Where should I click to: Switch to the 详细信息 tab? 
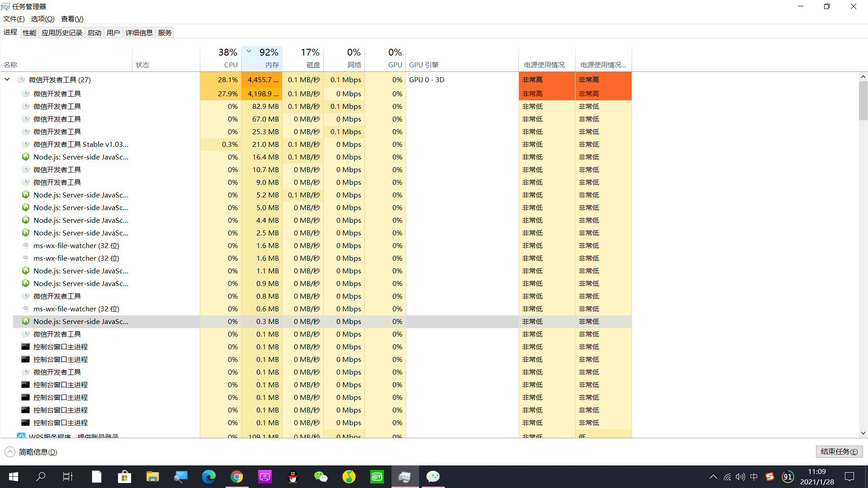pyautogui.click(x=139, y=33)
